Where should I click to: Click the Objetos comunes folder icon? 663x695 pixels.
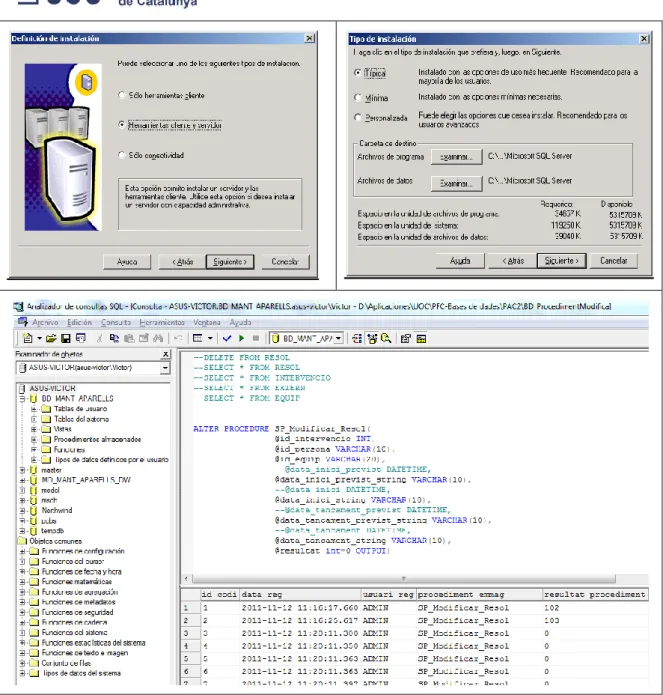click(x=22, y=541)
